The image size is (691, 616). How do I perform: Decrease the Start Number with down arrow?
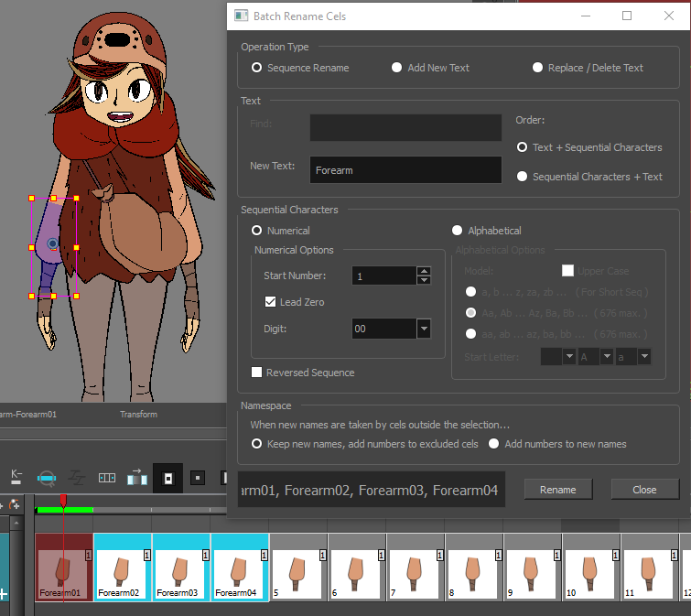[x=424, y=280]
